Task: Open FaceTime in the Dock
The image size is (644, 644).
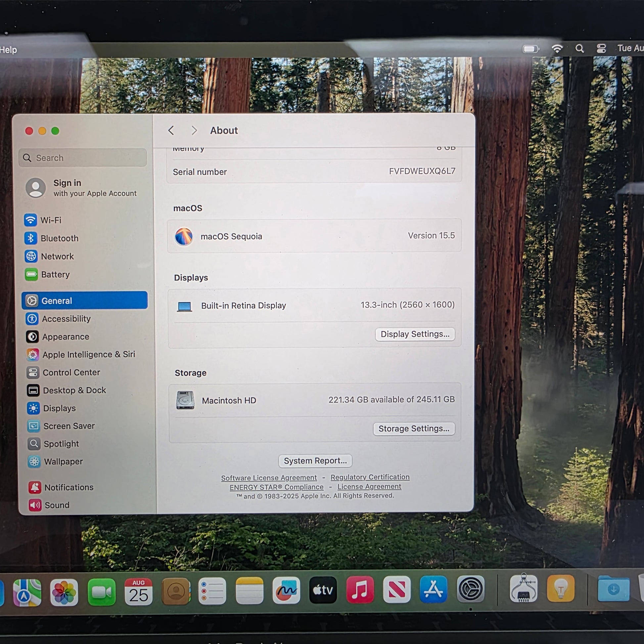Action: [101, 592]
